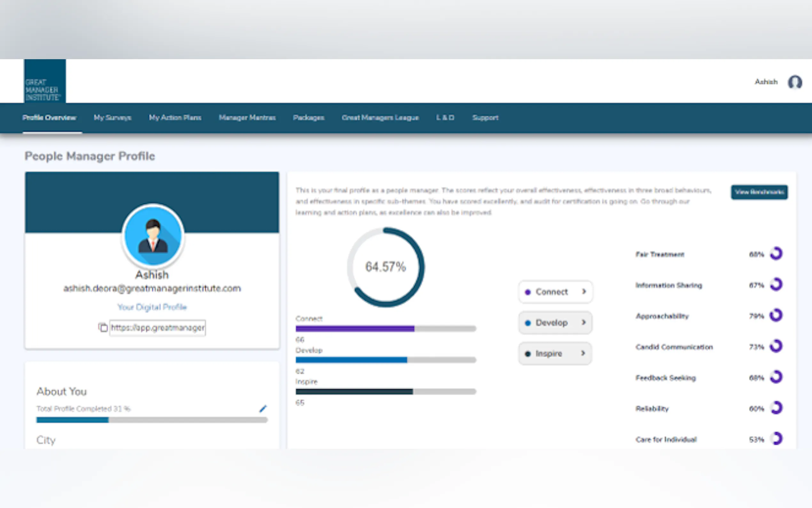Image resolution: width=812 pixels, height=508 pixels.
Task: Go to Great Managers League tab
Action: 380,118
